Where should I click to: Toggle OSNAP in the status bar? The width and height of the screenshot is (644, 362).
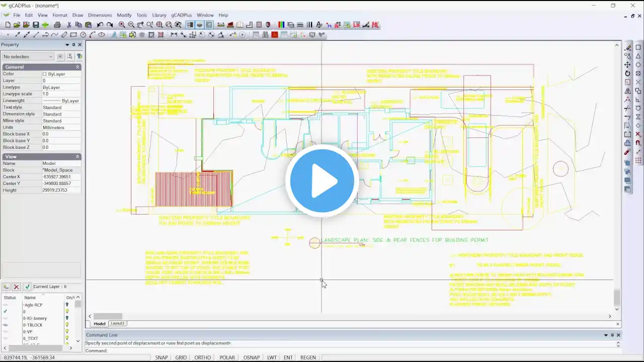[x=252, y=357]
